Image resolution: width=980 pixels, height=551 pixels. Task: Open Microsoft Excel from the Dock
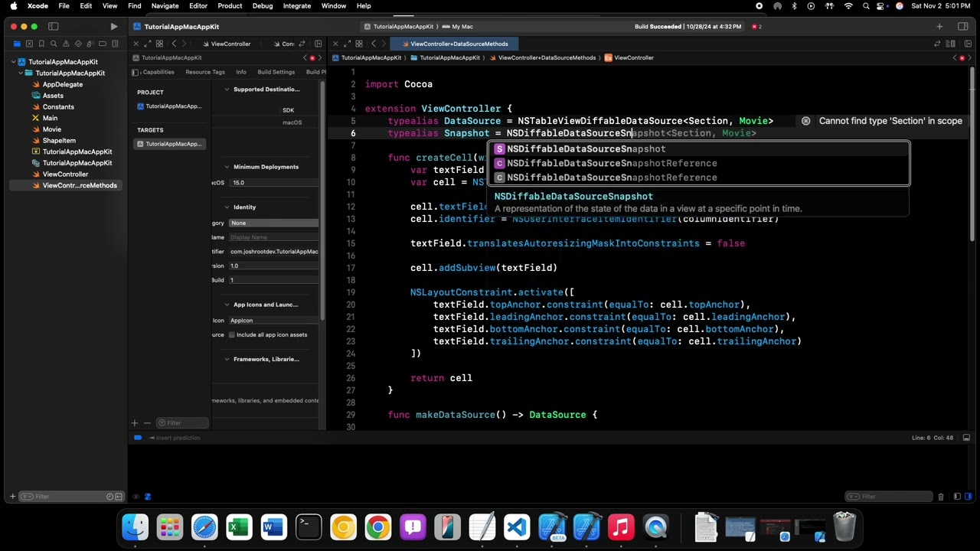[x=239, y=527]
